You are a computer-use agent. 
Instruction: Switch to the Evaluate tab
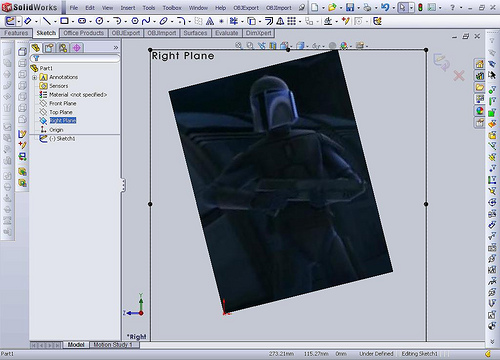[x=227, y=33]
